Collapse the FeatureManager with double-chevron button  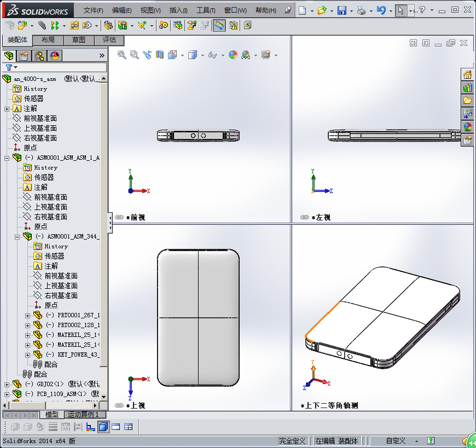(102, 55)
